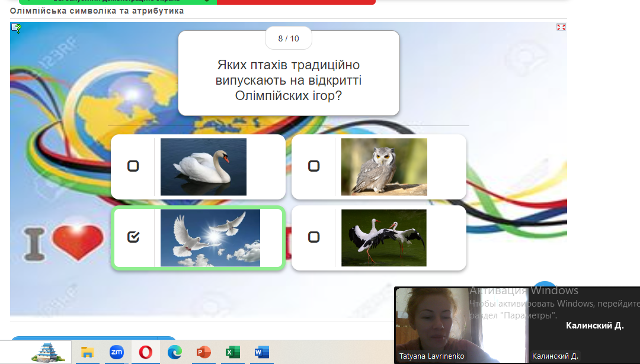The width and height of the screenshot is (640, 364).
Task: Open File Explorer from the taskbar
Action: pos(87,352)
